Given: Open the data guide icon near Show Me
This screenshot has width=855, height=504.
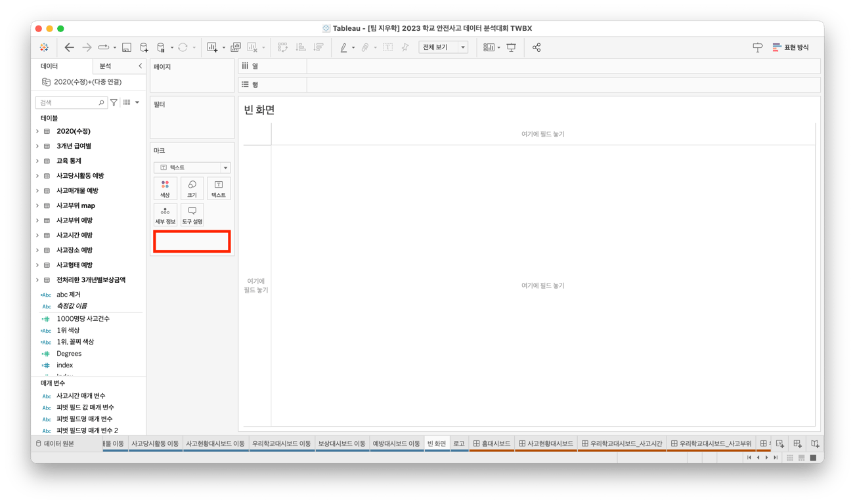Looking at the screenshot, I should 757,47.
